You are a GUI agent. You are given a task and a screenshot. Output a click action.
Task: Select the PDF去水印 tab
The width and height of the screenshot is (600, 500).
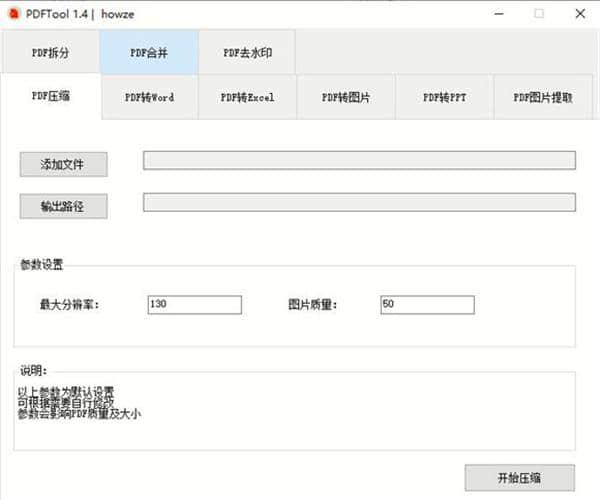pos(246,52)
